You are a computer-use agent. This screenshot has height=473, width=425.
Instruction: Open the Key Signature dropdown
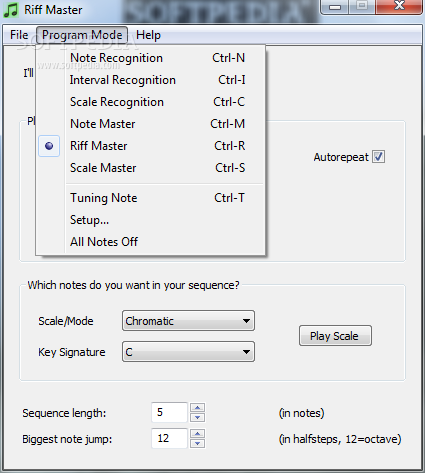188,351
